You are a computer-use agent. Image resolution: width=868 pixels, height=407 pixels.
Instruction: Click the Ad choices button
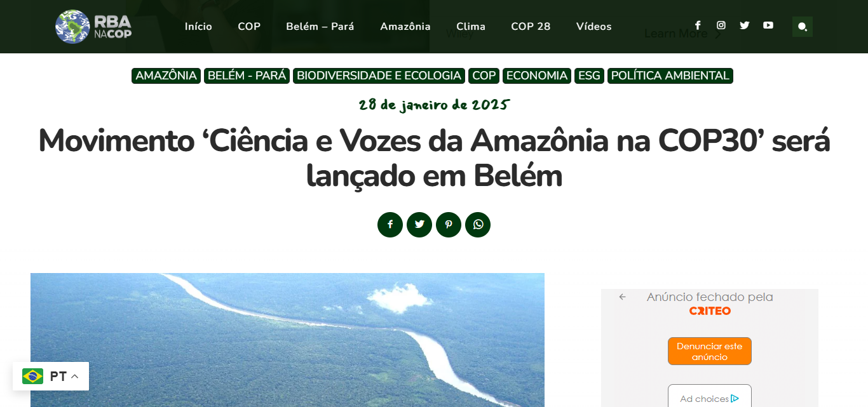click(710, 398)
